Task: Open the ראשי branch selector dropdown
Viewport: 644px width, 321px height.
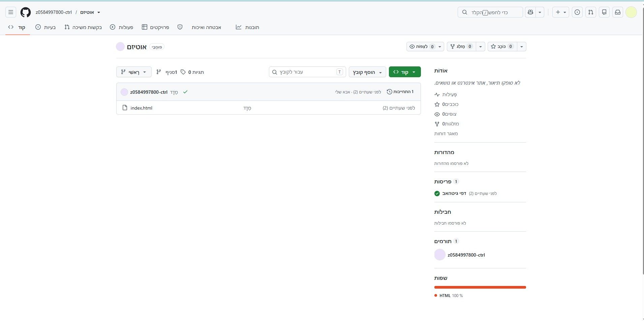Action: [x=134, y=72]
